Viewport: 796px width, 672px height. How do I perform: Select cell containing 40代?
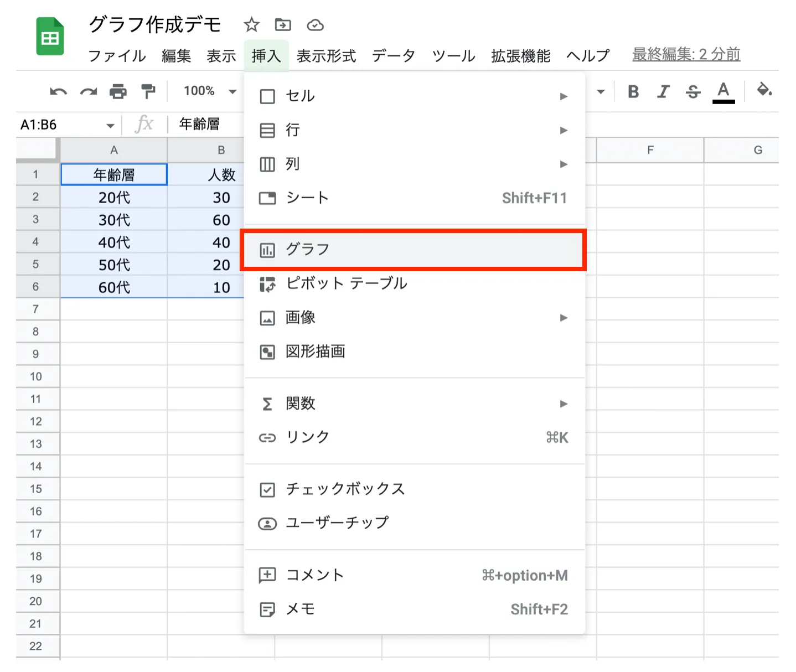click(113, 242)
